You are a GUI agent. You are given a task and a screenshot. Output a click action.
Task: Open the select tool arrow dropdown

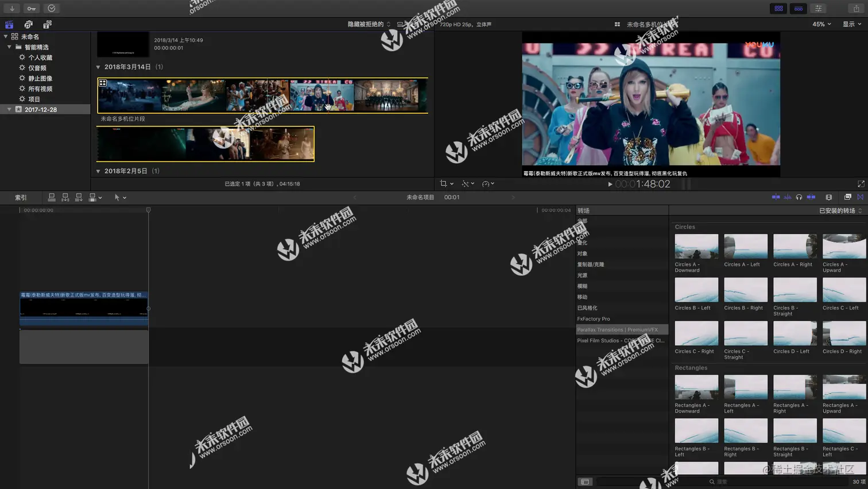point(120,197)
